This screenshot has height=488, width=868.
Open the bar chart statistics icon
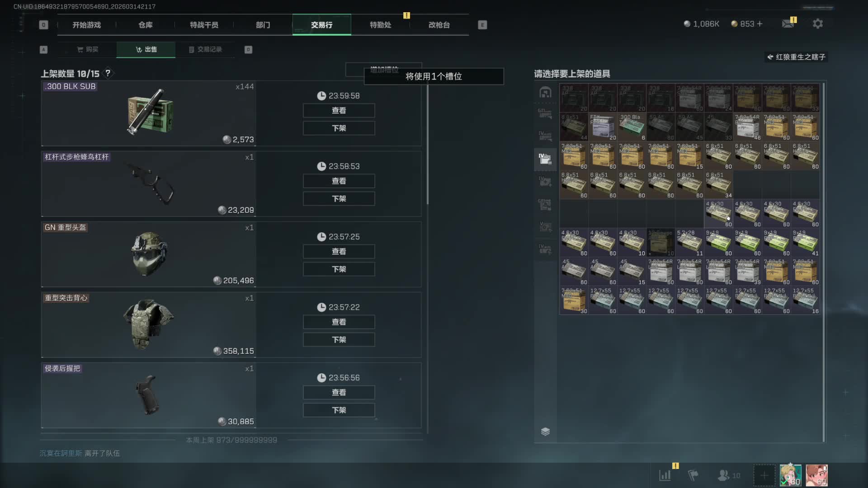665,475
